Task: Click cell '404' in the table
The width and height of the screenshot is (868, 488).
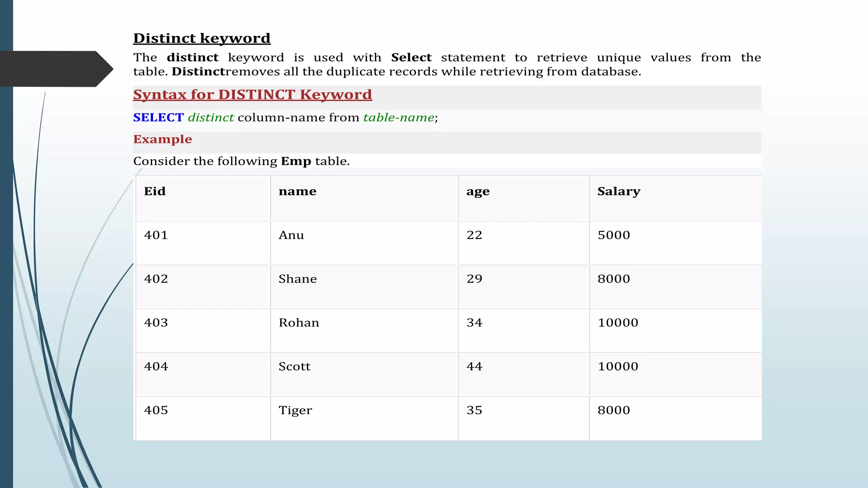Action: point(203,374)
